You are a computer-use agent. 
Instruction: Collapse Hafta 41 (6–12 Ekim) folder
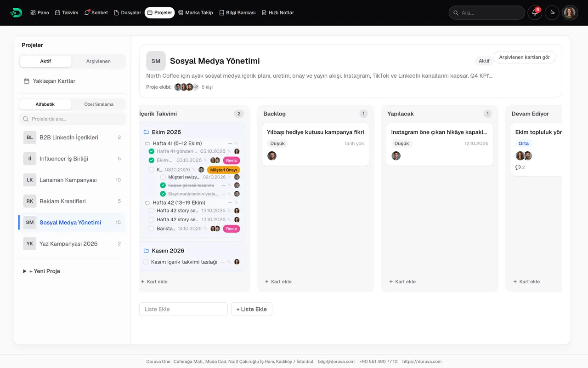point(148,144)
